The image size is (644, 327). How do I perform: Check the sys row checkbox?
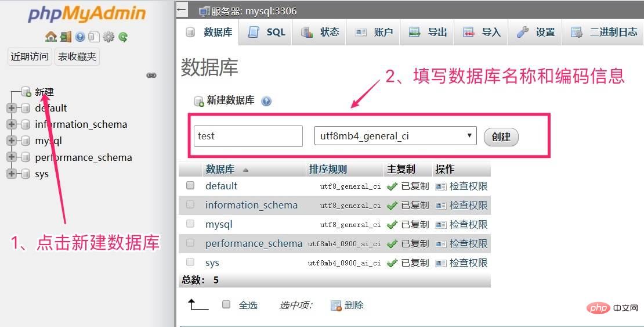click(x=190, y=261)
